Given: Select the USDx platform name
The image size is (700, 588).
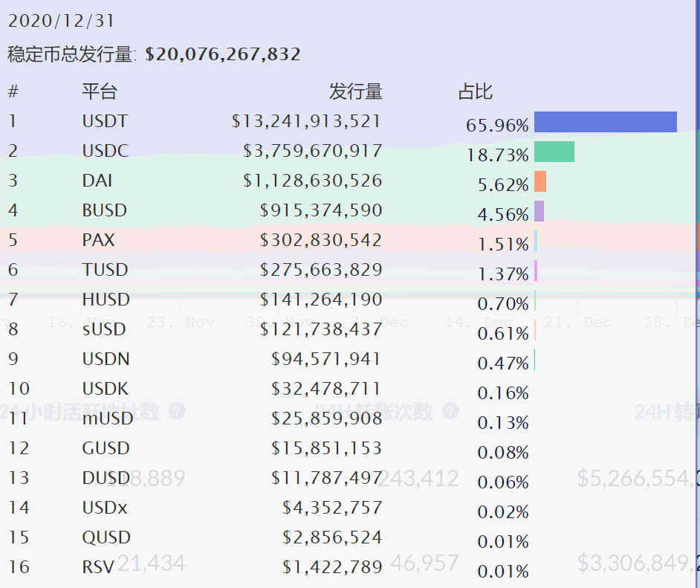Looking at the screenshot, I should [105, 508].
